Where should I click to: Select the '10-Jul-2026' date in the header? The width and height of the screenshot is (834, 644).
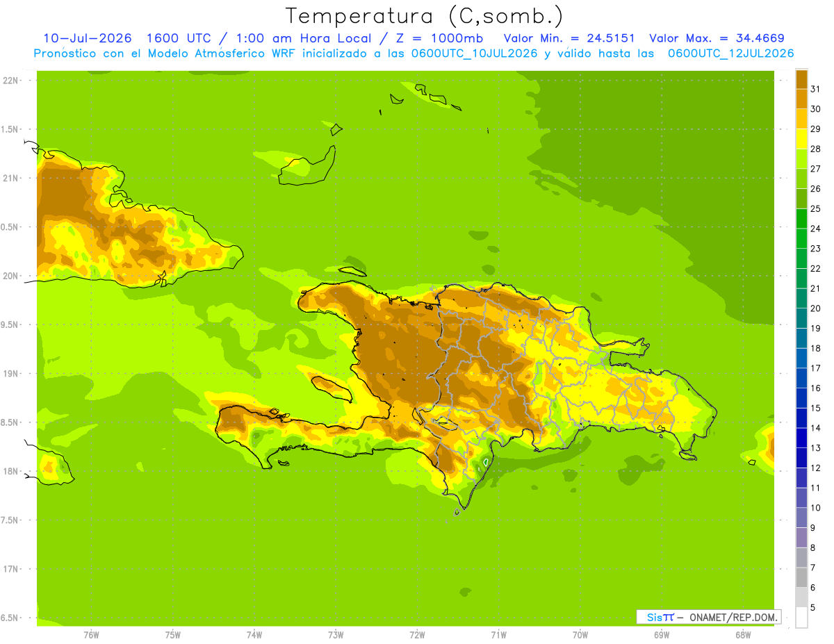point(88,38)
